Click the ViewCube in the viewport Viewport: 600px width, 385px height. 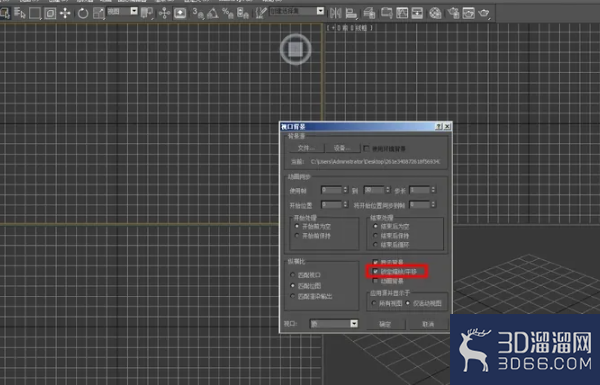click(295, 49)
